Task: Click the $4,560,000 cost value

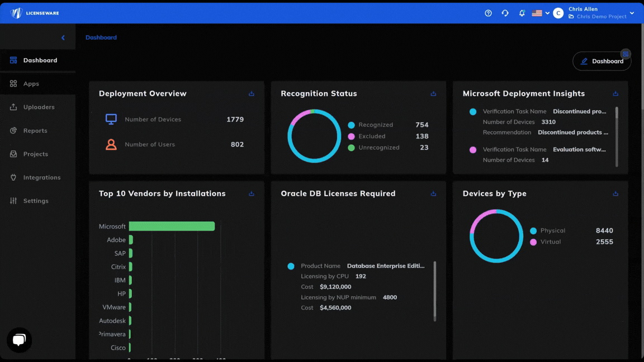Action: point(335,308)
